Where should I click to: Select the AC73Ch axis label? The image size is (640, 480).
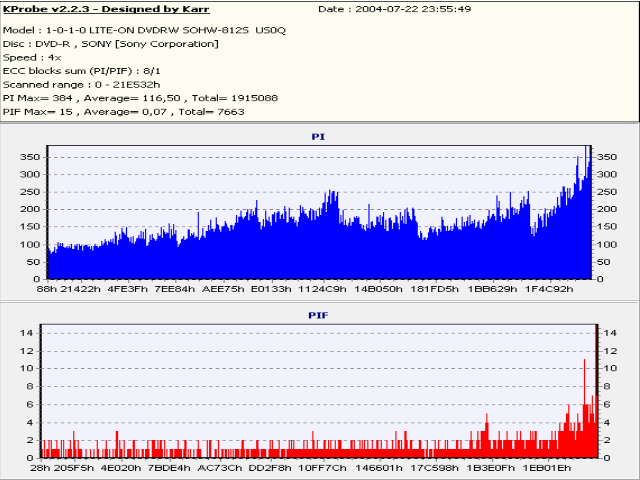pos(220,468)
